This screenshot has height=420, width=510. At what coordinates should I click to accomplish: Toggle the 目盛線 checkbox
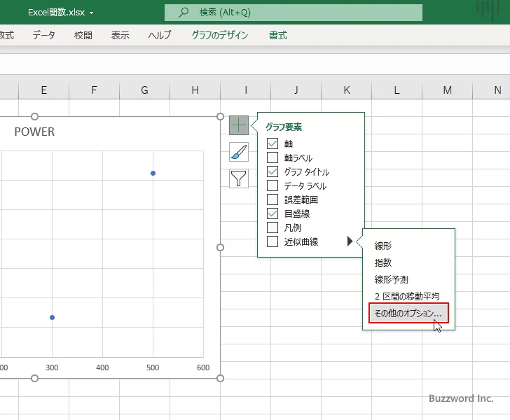point(273,213)
